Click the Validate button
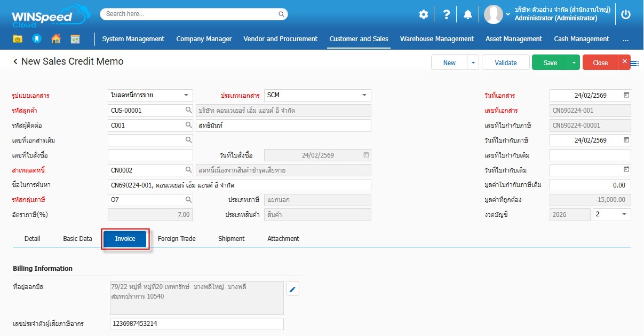This screenshot has width=644, height=336. (x=505, y=63)
